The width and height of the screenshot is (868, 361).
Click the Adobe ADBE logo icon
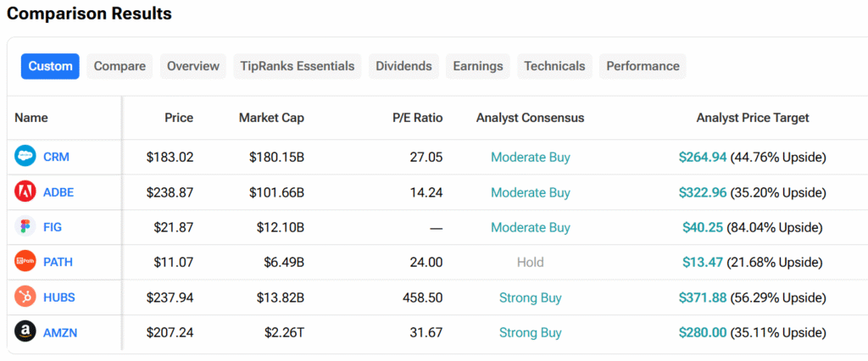coord(25,192)
